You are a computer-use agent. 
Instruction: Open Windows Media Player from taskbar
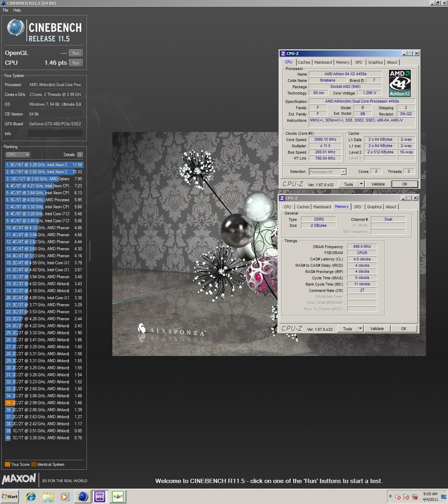(x=65, y=497)
